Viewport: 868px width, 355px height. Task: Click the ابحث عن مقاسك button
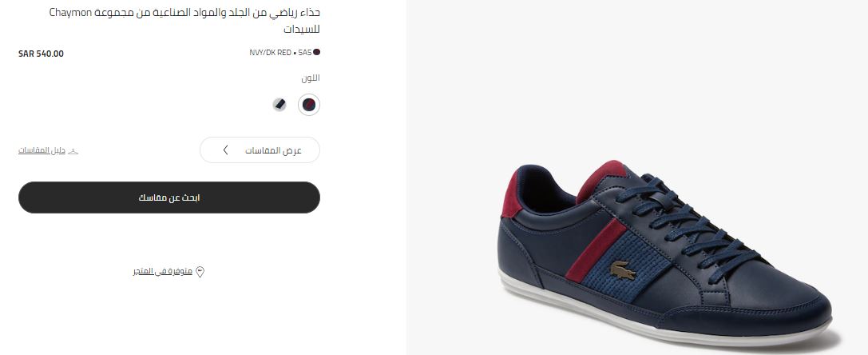point(168,197)
